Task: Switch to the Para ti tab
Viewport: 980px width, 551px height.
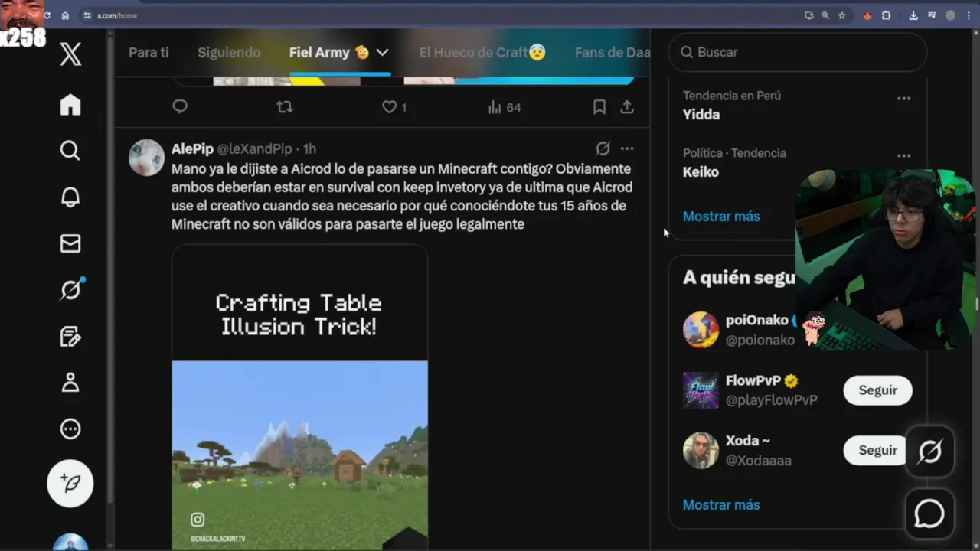Action: [x=149, y=52]
